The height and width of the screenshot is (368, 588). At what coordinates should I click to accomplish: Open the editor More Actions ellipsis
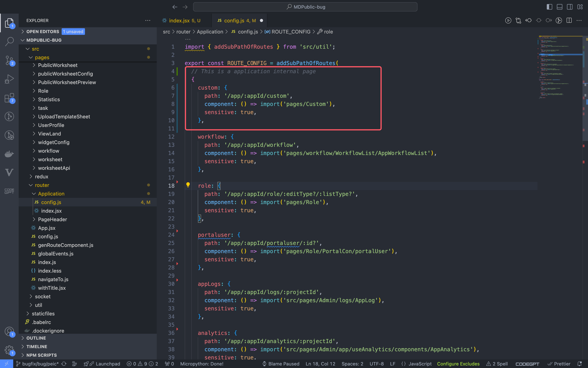579,20
